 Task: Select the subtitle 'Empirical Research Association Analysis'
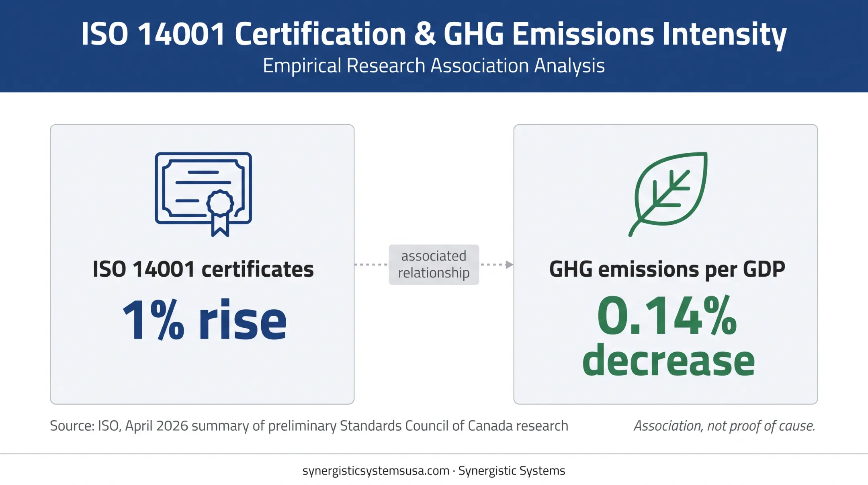coord(434,66)
